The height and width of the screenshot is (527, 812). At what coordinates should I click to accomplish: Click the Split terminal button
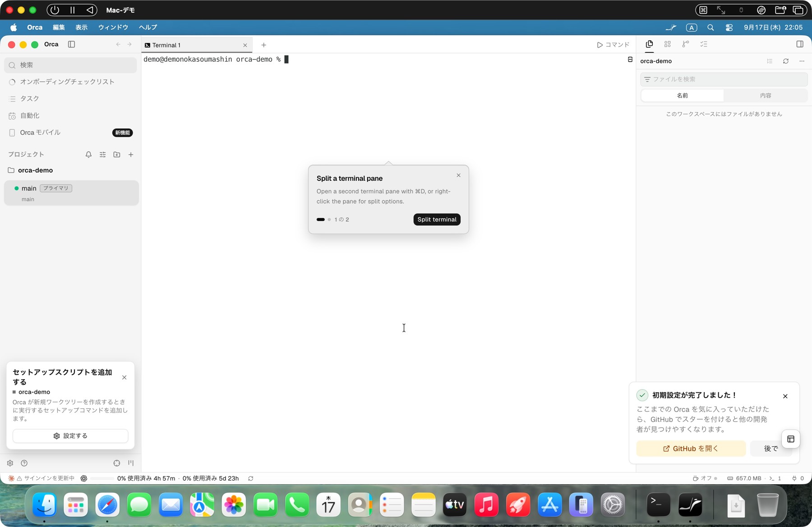pos(437,220)
